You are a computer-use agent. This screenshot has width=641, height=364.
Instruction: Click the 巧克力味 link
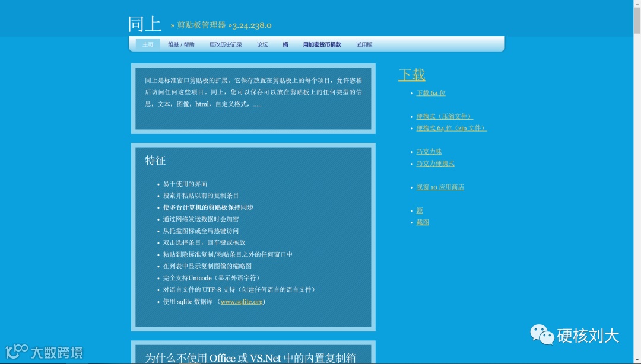(429, 152)
